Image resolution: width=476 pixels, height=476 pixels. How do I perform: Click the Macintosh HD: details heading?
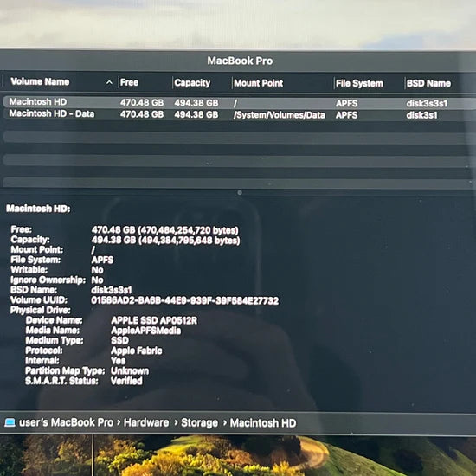[38, 209]
